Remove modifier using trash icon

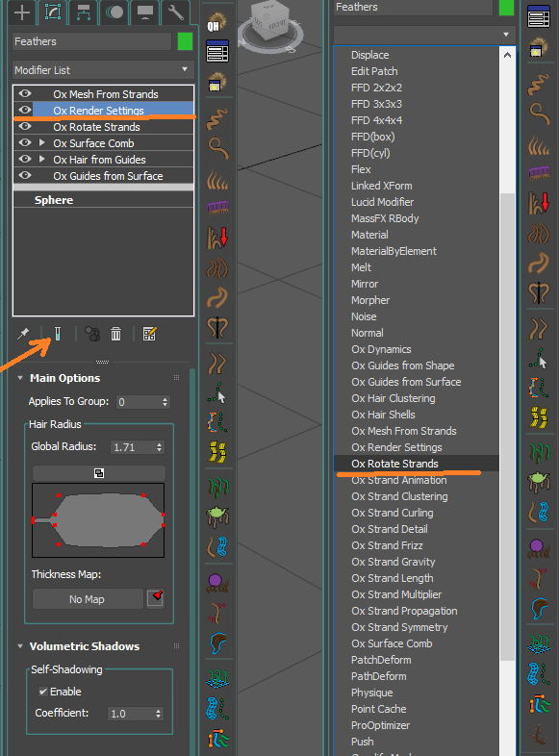[115, 334]
